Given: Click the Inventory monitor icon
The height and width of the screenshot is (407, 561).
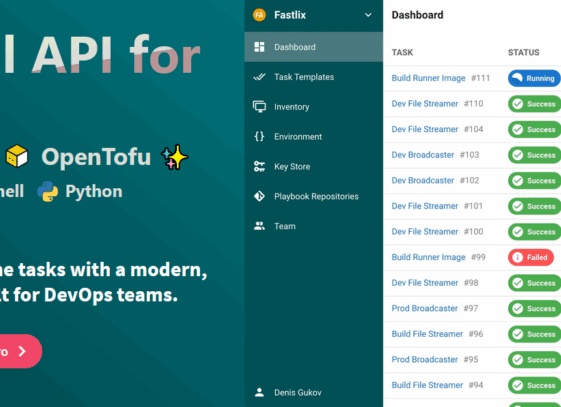Looking at the screenshot, I should (259, 107).
